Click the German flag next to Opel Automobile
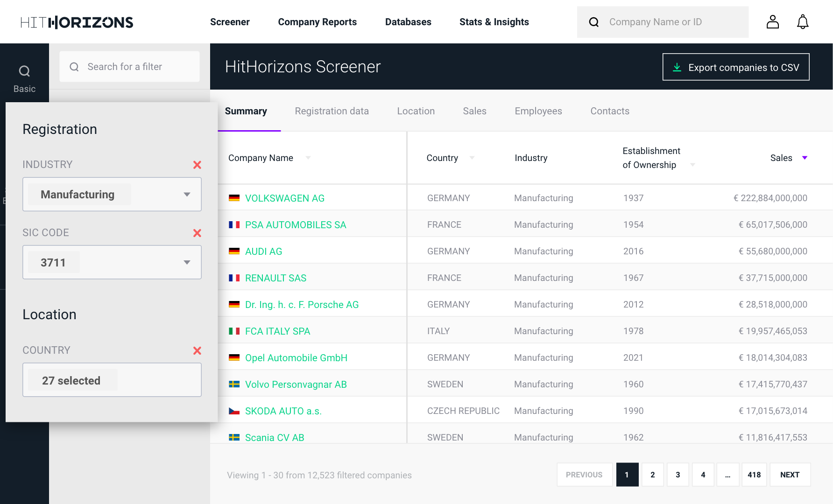The image size is (833, 504). [234, 357]
